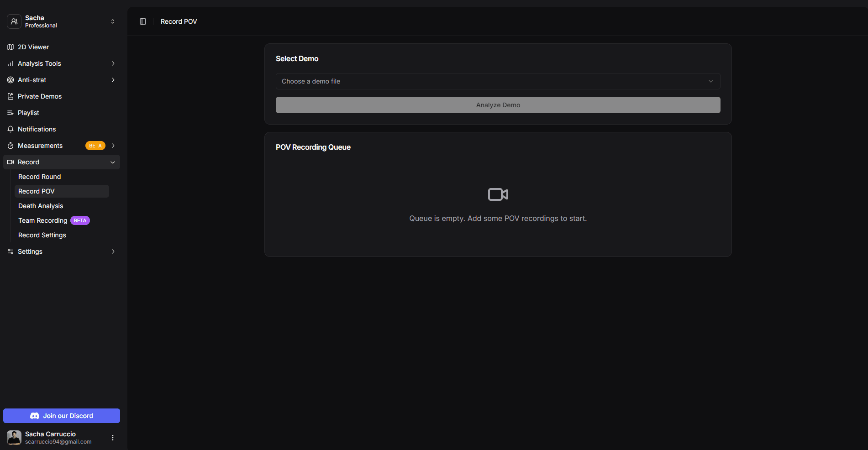Screen dimensions: 868x450
Task: Expand the Analysis Tools submenu
Action: 113,63
